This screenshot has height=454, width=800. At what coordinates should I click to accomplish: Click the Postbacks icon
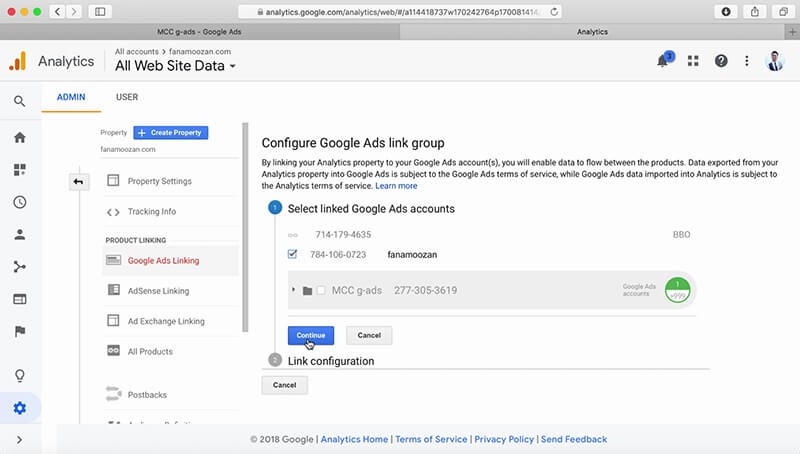pyautogui.click(x=113, y=394)
